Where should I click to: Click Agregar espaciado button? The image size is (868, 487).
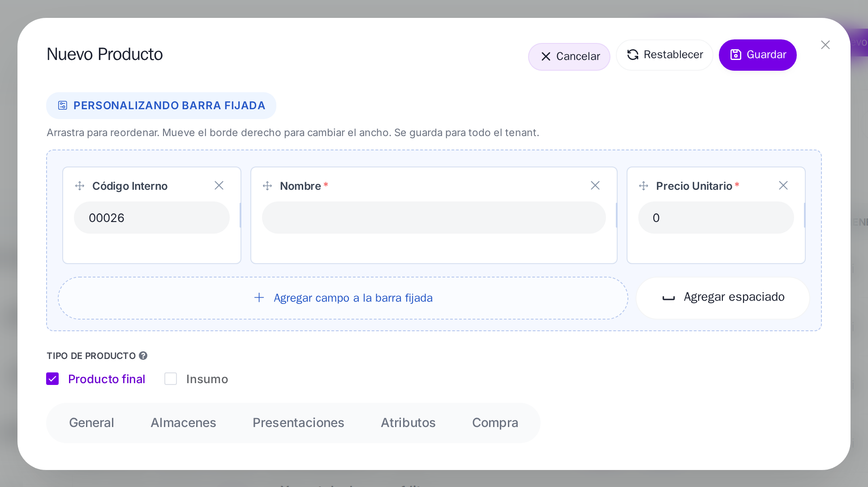(x=723, y=298)
